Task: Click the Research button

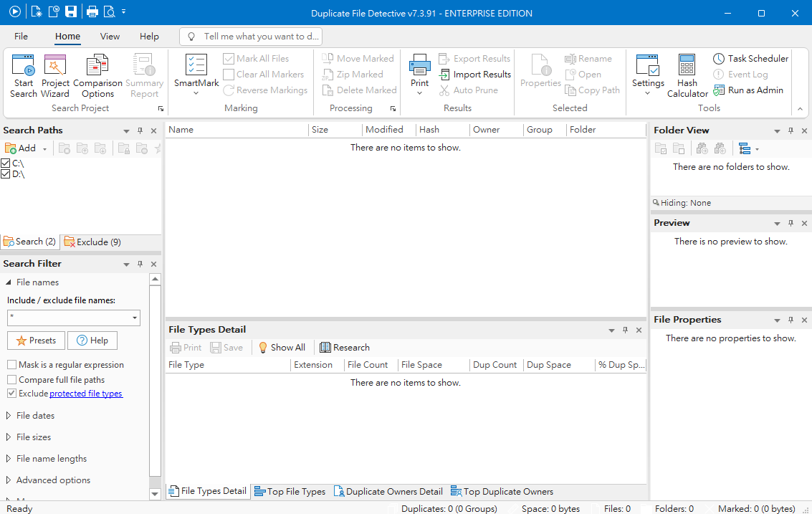Action: (x=345, y=348)
